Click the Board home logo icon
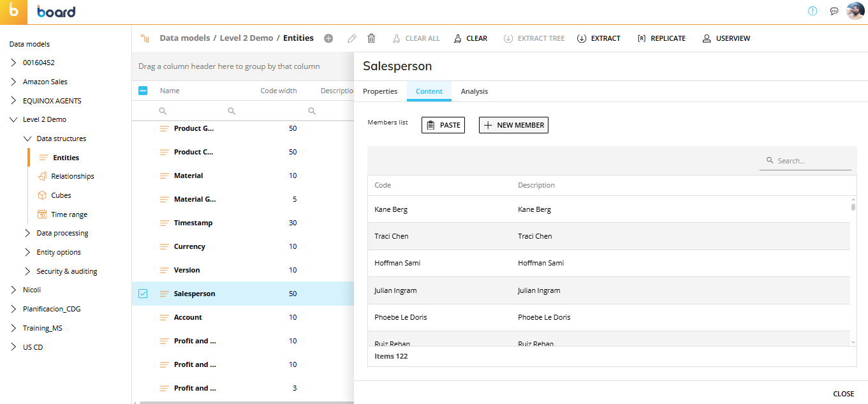 [x=13, y=12]
